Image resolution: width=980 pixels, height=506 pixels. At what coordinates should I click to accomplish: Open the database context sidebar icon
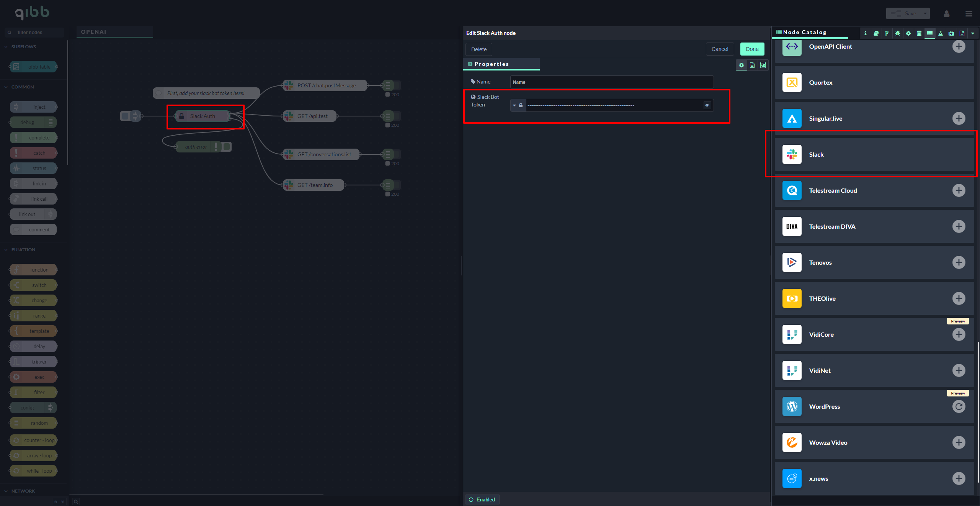pyautogui.click(x=919, y=33)
